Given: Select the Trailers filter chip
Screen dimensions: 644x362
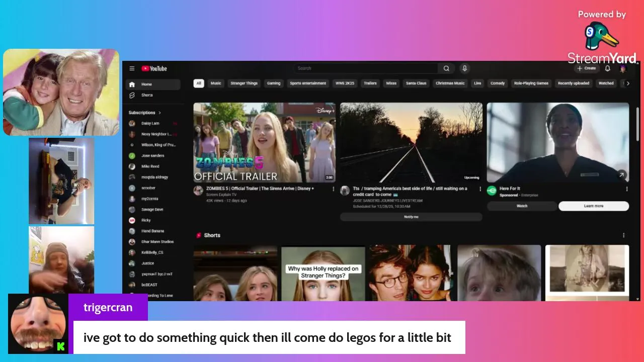Looking at the screenshot, I should pyautogui.click(x=370, y=83).
